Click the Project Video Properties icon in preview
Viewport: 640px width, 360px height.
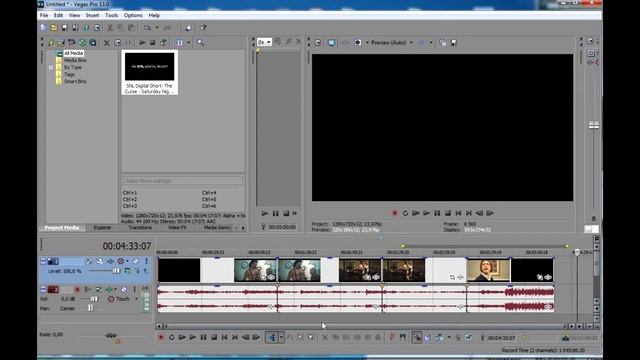318,42
